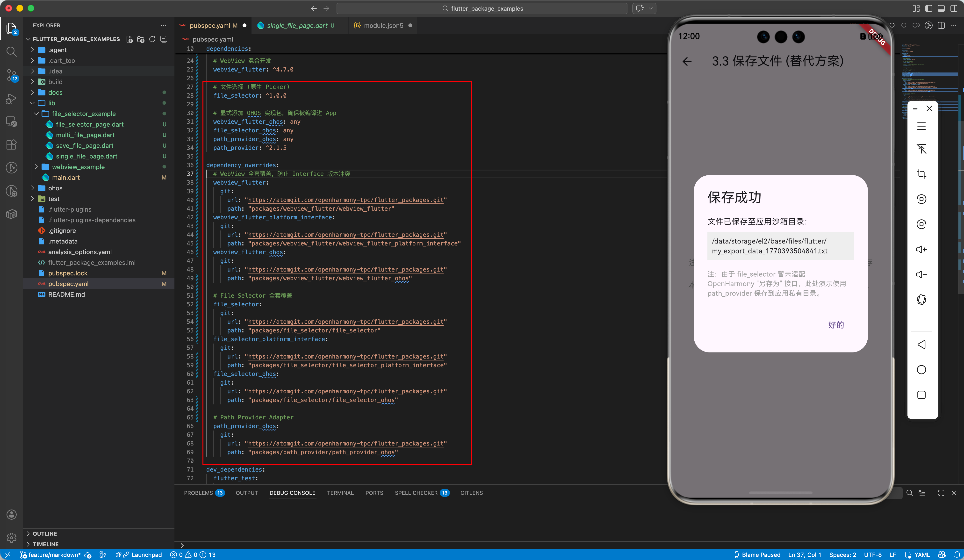
Task: Open Source Control view with 17 badge
Action: [12, 75]
